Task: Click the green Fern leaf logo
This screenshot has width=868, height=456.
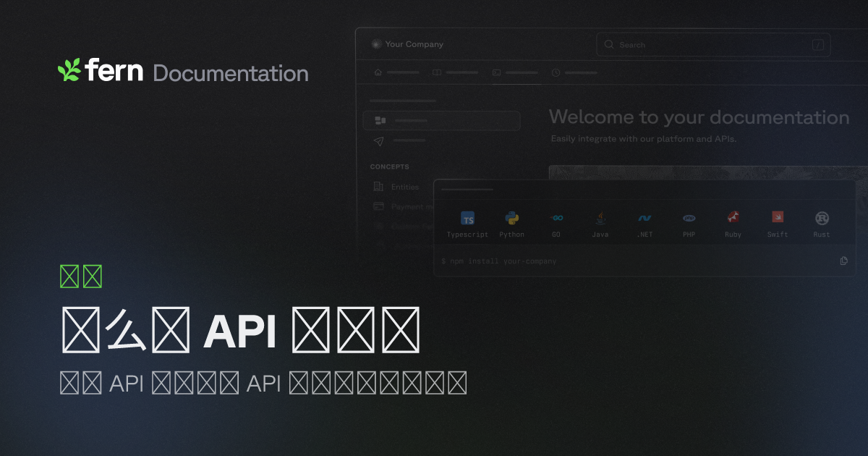Action: 69,69
